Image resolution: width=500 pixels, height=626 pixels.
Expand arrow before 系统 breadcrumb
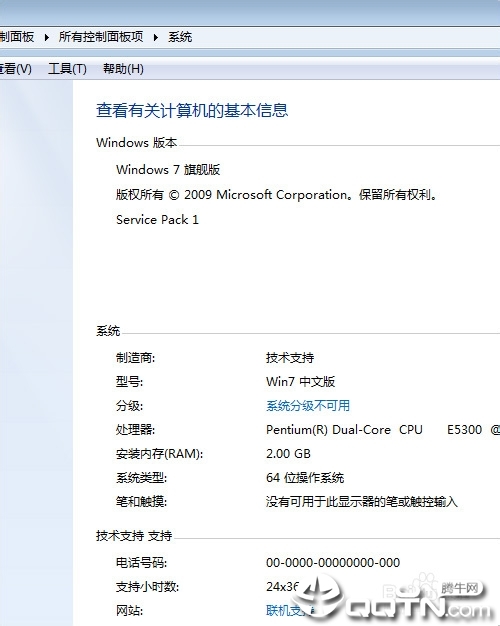click(x=155, y=37)
